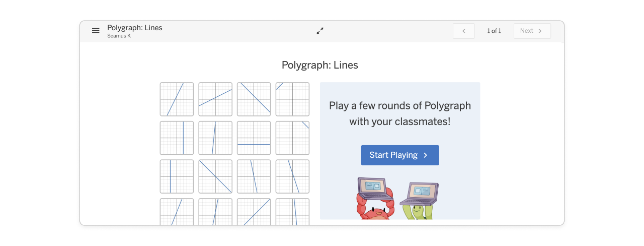
Task: Click the 1 of 1 page indicator
Action: pos(494,31)
